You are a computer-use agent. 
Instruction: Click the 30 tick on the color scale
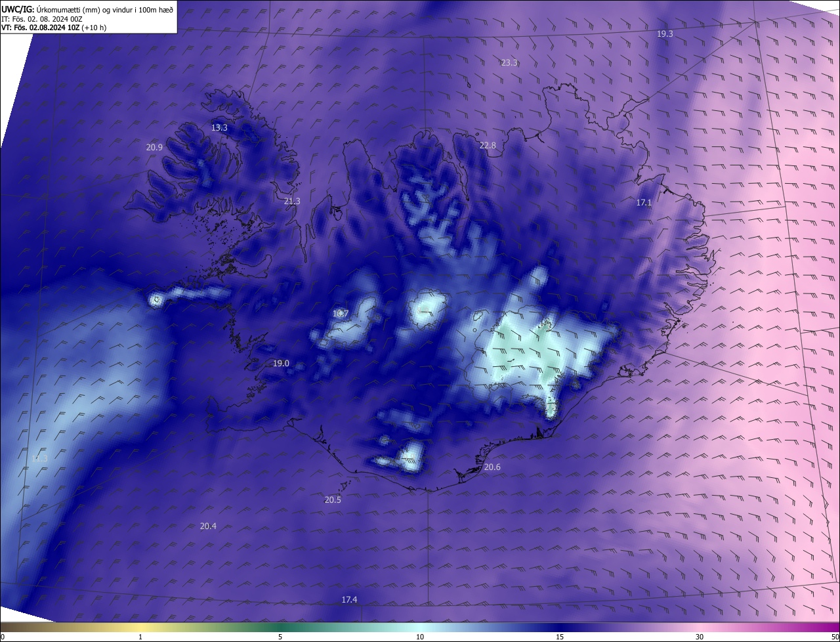point(700,637)
